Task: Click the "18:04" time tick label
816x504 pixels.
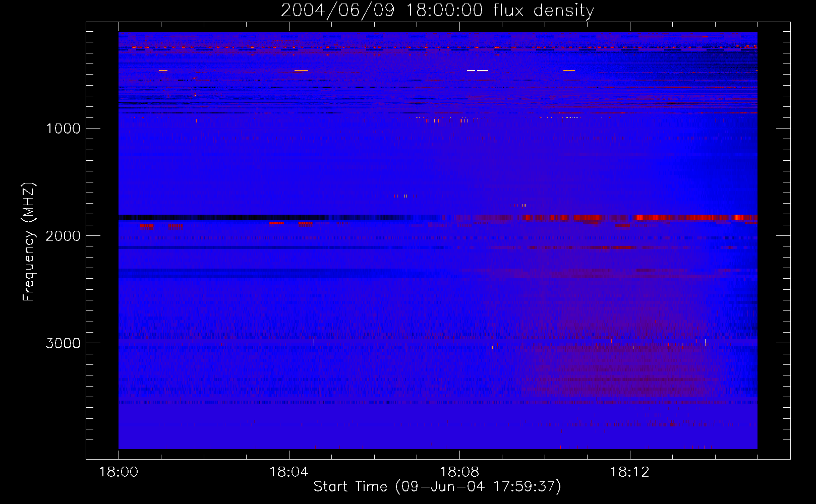Action: (289, 472)
